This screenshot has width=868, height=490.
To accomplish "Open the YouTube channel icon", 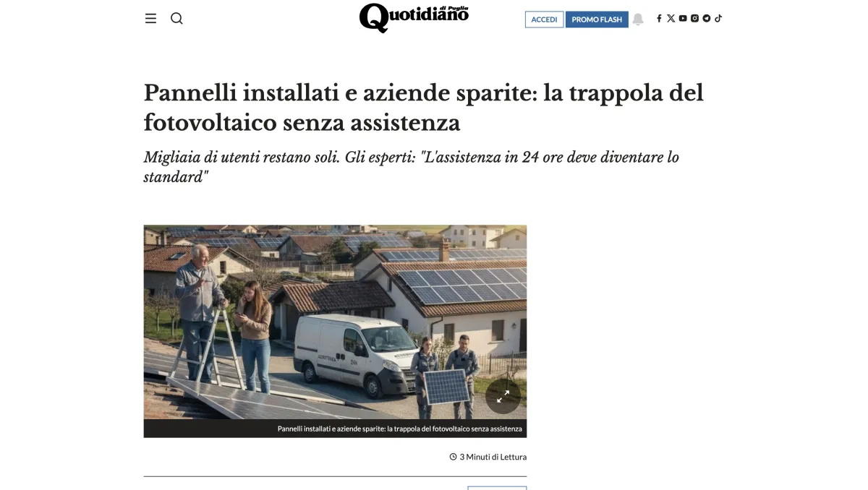I will point(683,19).
